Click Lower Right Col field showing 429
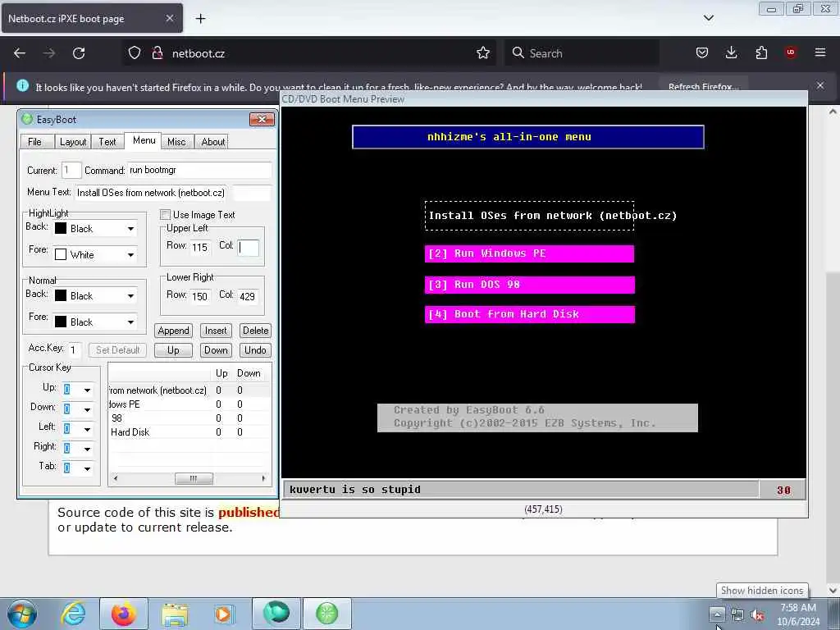 click(248, 296)
